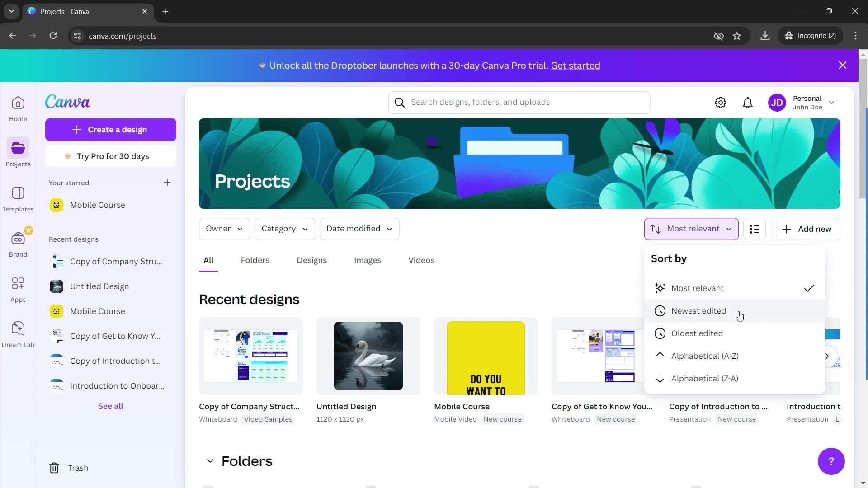868x488 pixels.
Task: Open the Chrome three-dot menu
Action: coord(855,36)
